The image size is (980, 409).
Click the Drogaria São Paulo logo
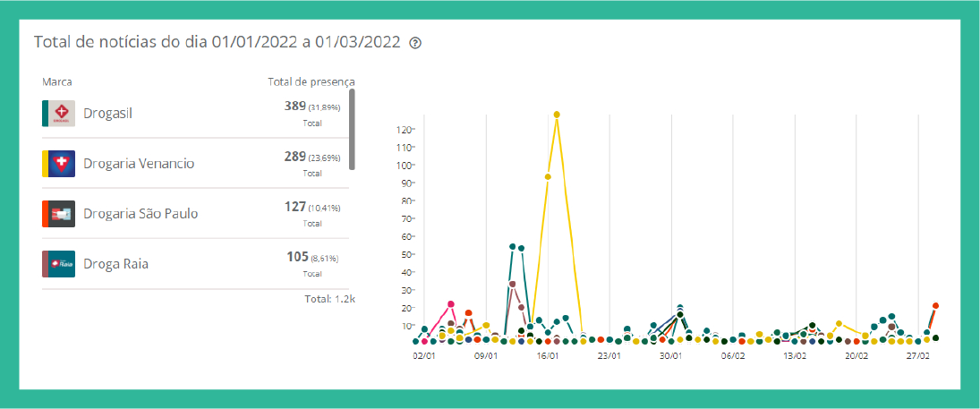pyautogui.click(x=62, y=214)
